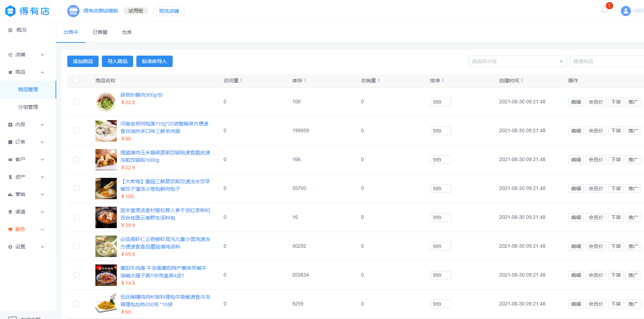This screenshot has height=319, width=644.
Task: Expand the 营销 menu chevron
Action: (x=42, y=195)
